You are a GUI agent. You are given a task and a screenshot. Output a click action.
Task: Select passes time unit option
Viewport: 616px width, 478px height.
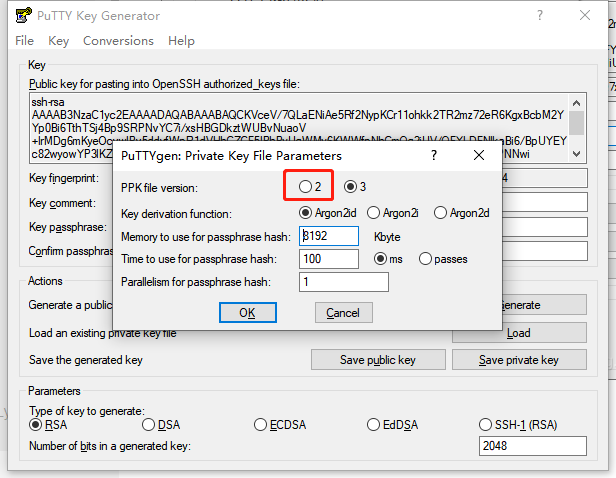(x=443, y=259)
